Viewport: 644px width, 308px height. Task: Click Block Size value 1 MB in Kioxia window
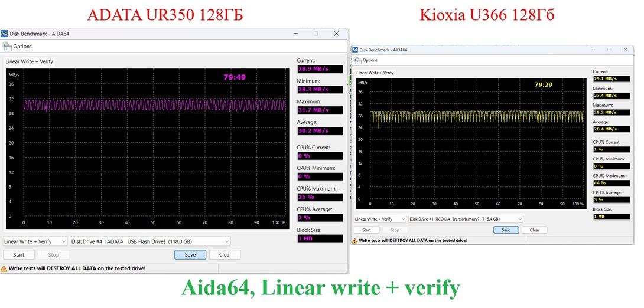[611, 217]
